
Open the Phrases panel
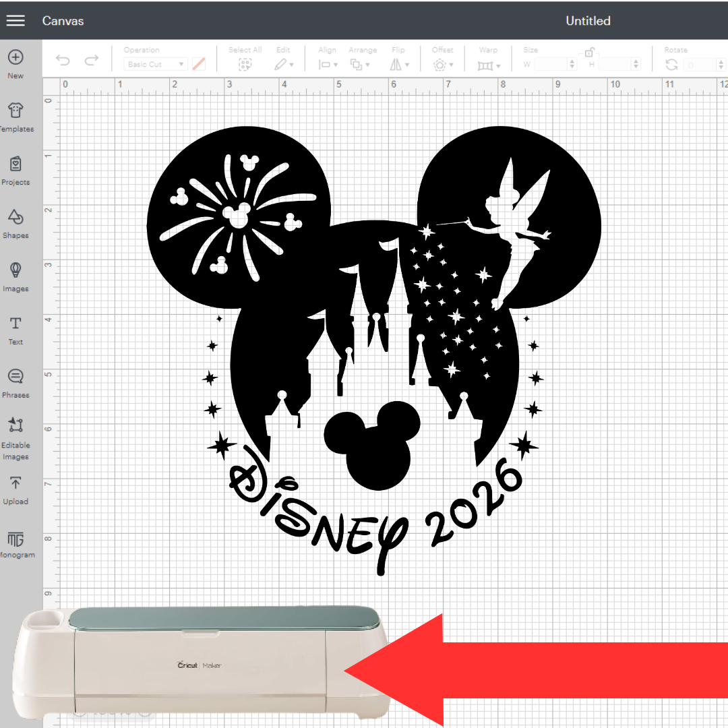point(16,384)
